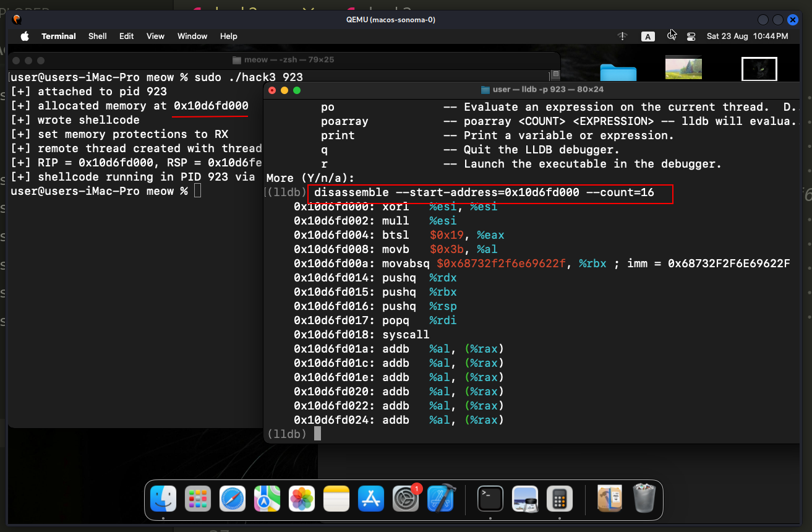
Task: Launch Xcode from the Dock
Action: (442, 499)
